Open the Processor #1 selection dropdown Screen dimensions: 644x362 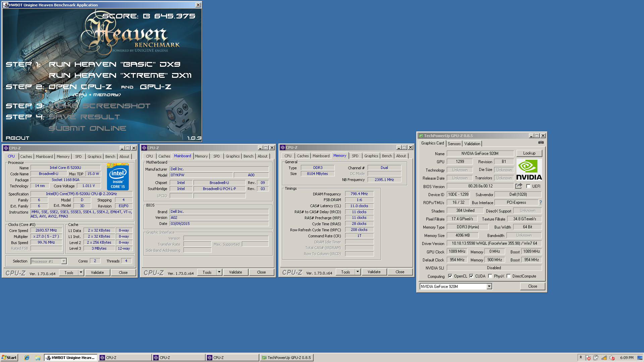64,261
